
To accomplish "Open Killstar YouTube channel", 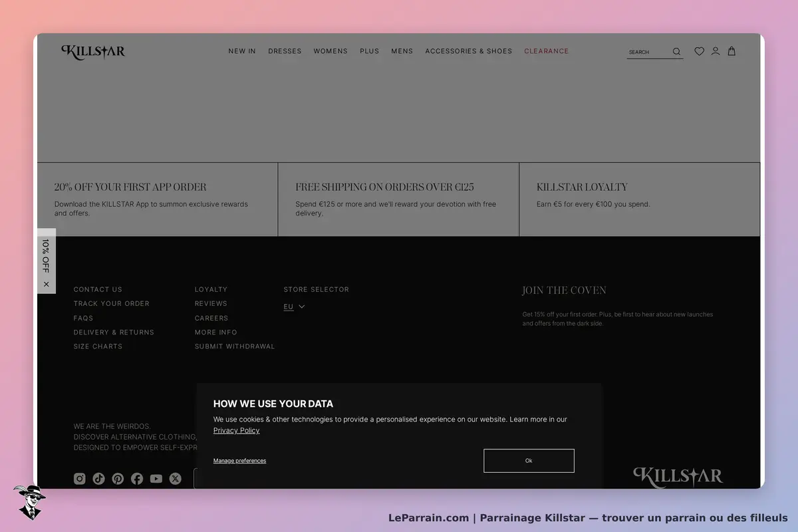I will pos(156,479).
